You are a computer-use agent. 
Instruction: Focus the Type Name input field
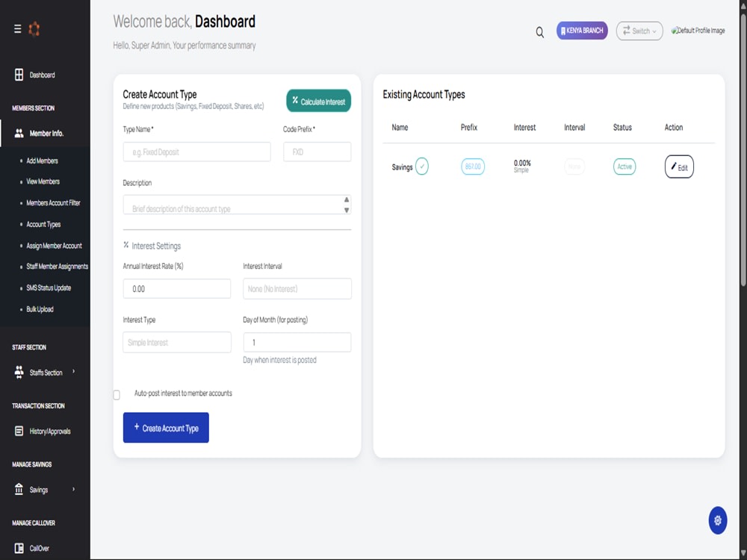196,152
